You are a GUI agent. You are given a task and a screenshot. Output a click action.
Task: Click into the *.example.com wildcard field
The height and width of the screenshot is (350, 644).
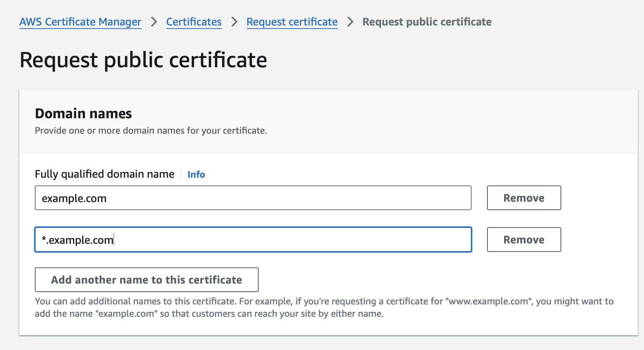point(253,240)
